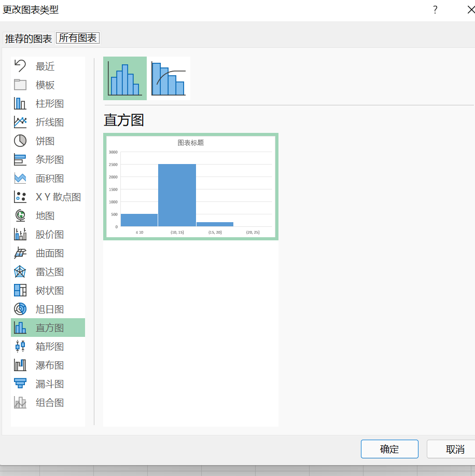Open the 模板 templates folder icon
This screenshot has width=475, height=476.
pos(20,85)
